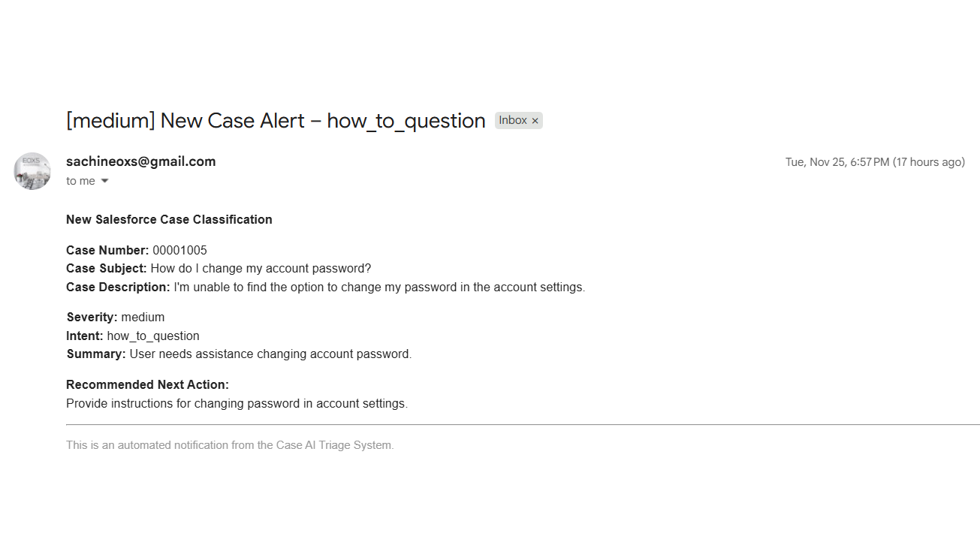Click the sender's profile avatar
Screen dimensions: 980x551
point(32,171)
